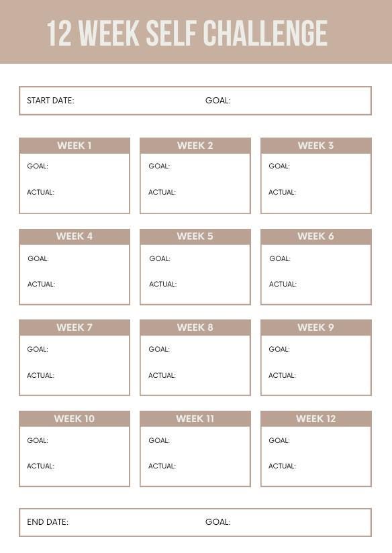Select the Week 3 header

tap(315, 146)
